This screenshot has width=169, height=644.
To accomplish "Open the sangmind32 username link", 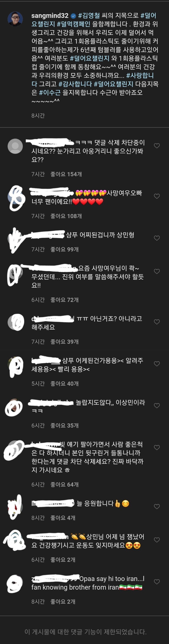I will click(50, 16).
